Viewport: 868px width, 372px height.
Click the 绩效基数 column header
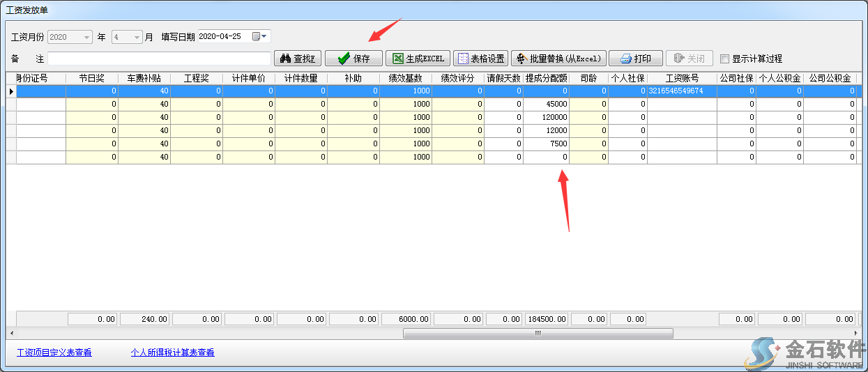[405, 78]
